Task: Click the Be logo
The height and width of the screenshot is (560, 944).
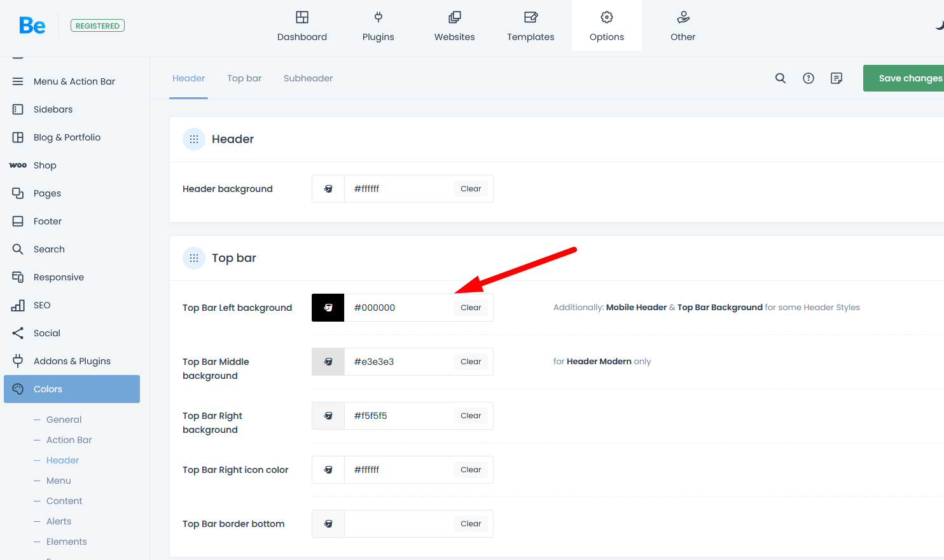Action: click(x=32, y=25)
